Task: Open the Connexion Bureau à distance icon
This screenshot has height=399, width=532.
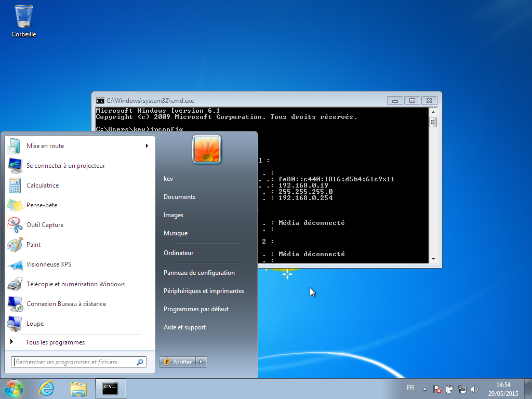Action: coord(15,303)
